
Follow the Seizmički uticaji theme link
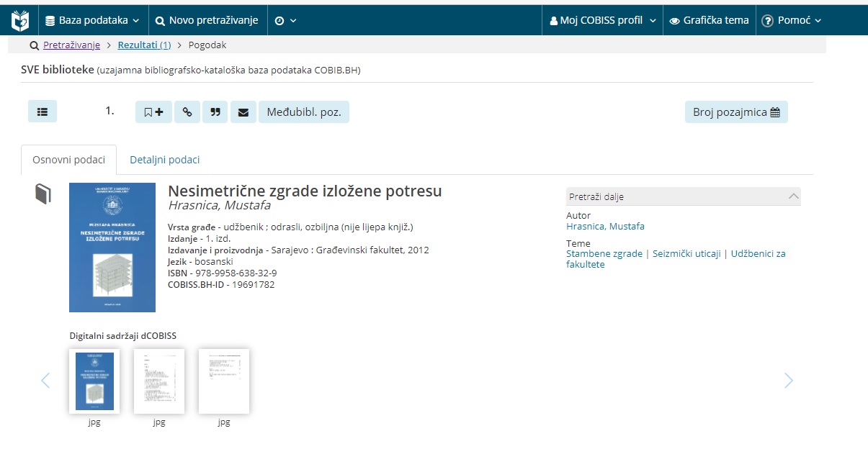[686, 254]
